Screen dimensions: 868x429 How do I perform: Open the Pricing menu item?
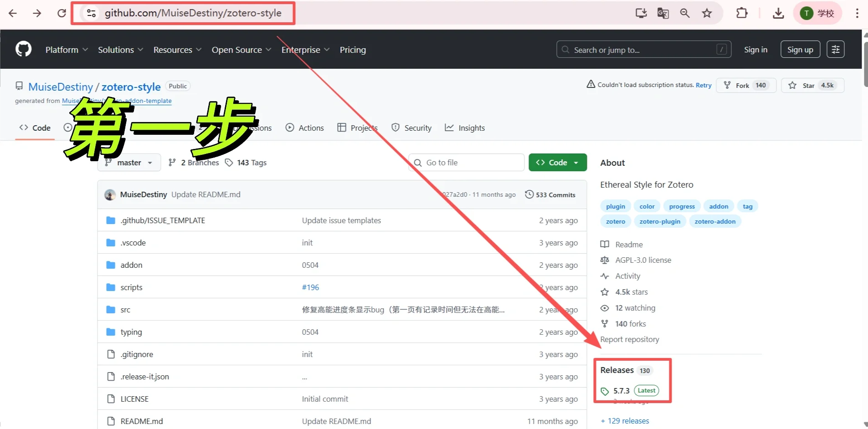point(353,50)
